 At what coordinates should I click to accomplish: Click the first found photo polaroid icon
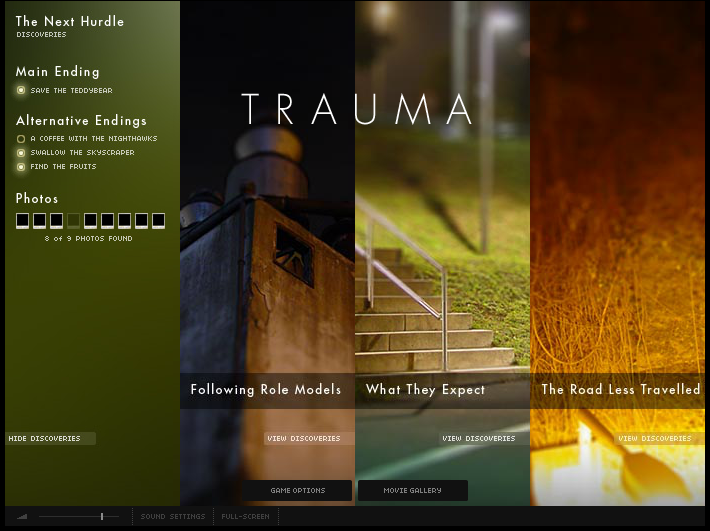pyautogui.click(x=22, y=220)
